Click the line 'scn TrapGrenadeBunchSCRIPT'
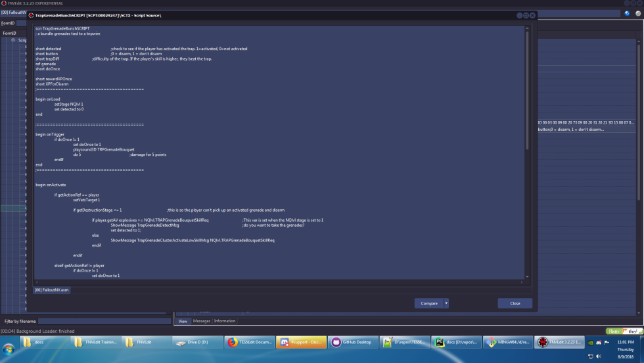The width and height of the screenshot is (644, 363). pos(62,29)
